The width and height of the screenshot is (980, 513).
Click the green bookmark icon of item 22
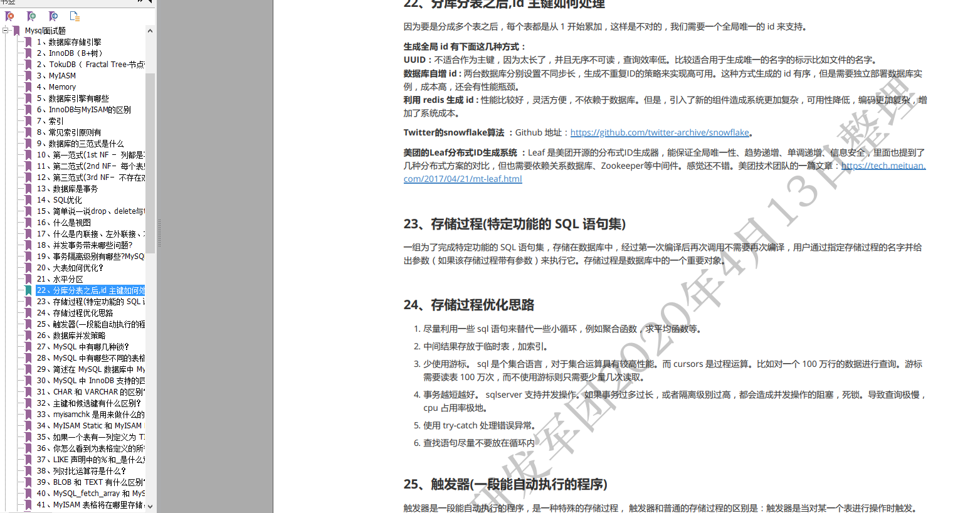[28, 290]
